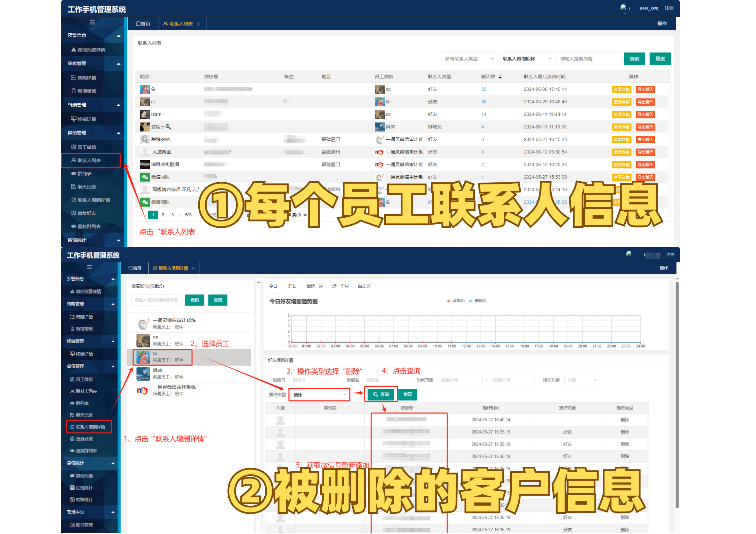This screenshot has width=756, height=534.
Task: Click 导出聊天 for contact cc
Action: point(645,102)
